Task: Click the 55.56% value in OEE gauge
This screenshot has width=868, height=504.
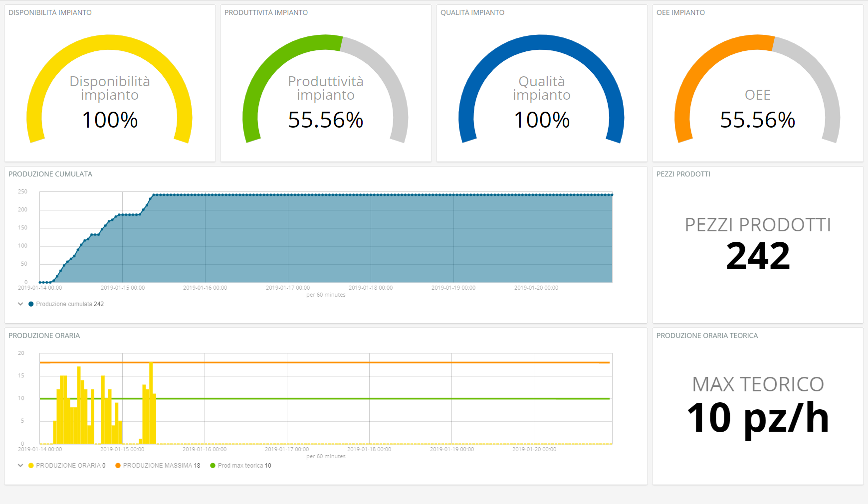Action: click(x=757, y=120)
